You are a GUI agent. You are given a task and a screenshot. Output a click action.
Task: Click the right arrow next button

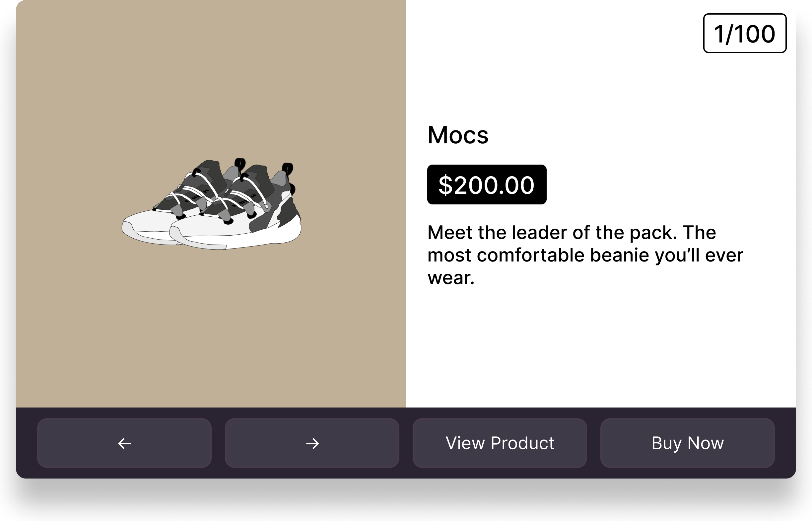tap(312, 443)
